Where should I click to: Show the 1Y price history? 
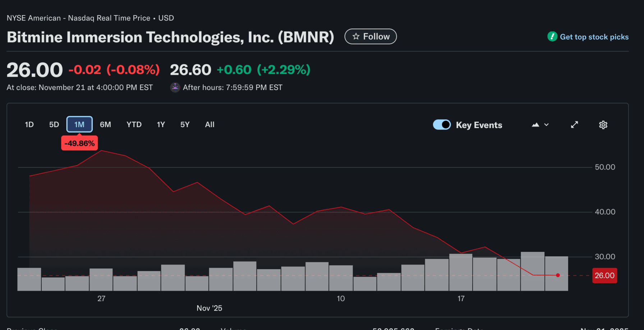coord(161,125)
